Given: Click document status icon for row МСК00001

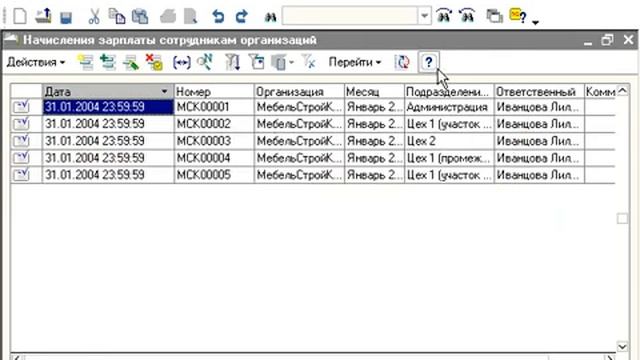Looking at the screenshot, I should click(21, 107).
